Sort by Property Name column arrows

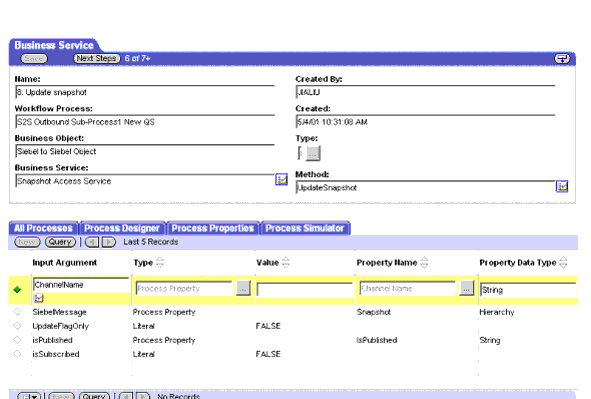424,262
